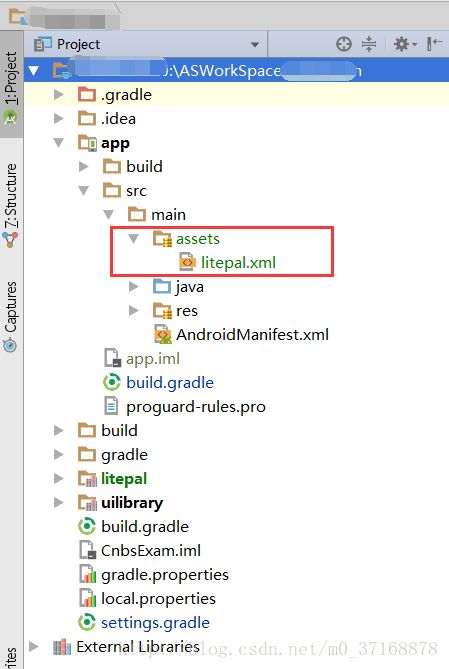Select the app.iml file label

point(153,358)
